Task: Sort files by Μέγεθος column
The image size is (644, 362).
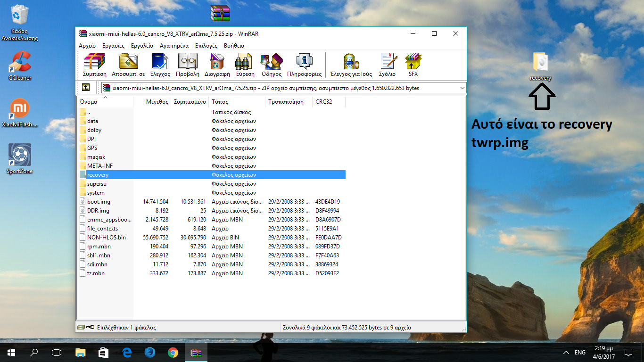Action: (157, 102)
